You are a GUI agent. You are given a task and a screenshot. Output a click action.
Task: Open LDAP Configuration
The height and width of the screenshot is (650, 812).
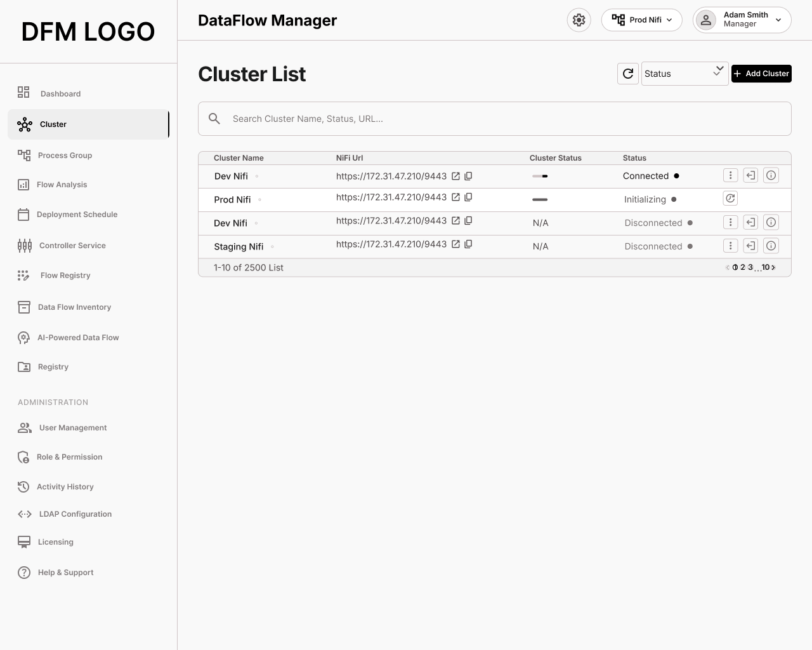(65, 514)
